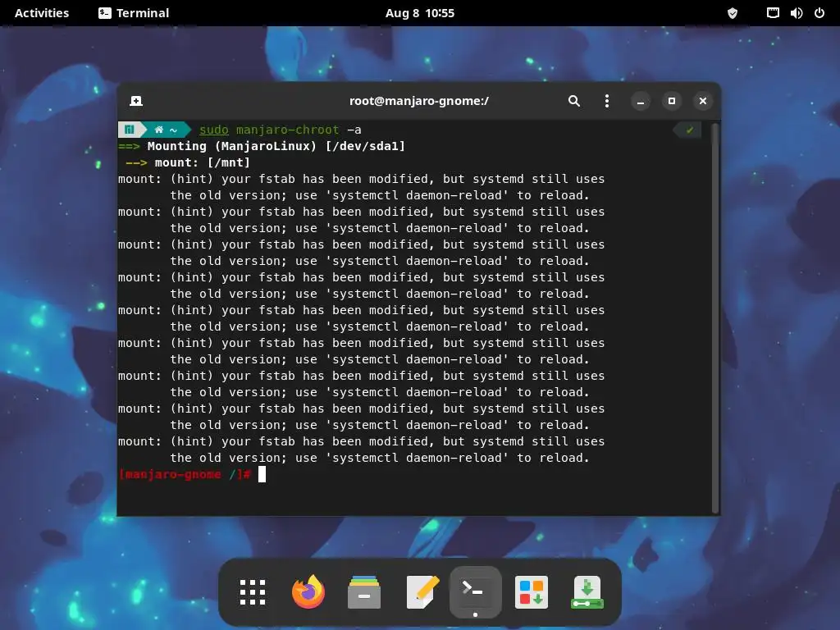This screenshot has width=840, height=630.
Task: Open the volume icon in top bar
Action: 796,13
